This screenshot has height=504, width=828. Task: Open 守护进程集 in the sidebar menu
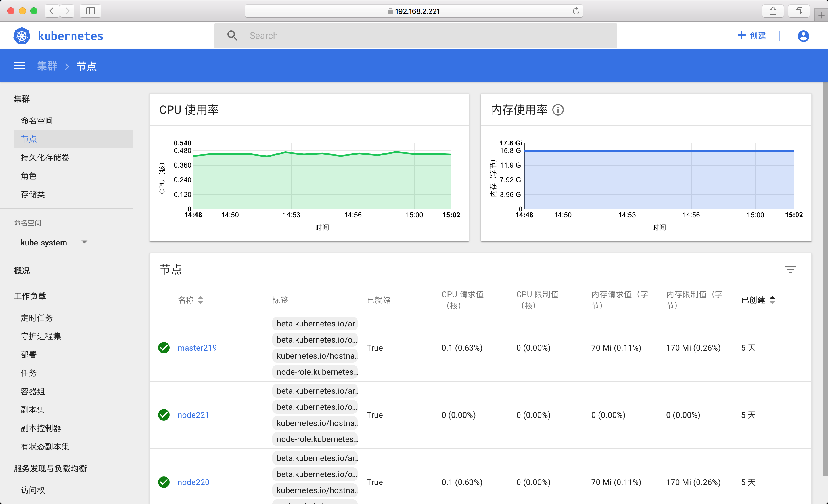[41, 336]
